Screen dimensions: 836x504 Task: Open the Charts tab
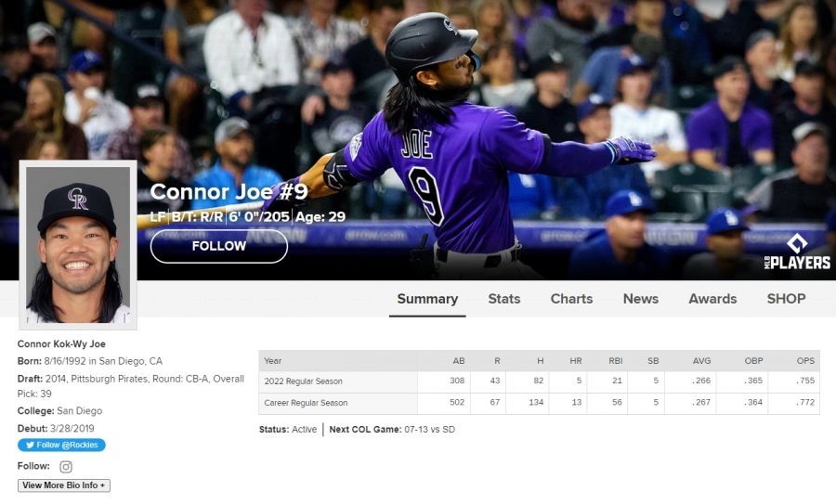pyautogui.click(x=571, y=299)
